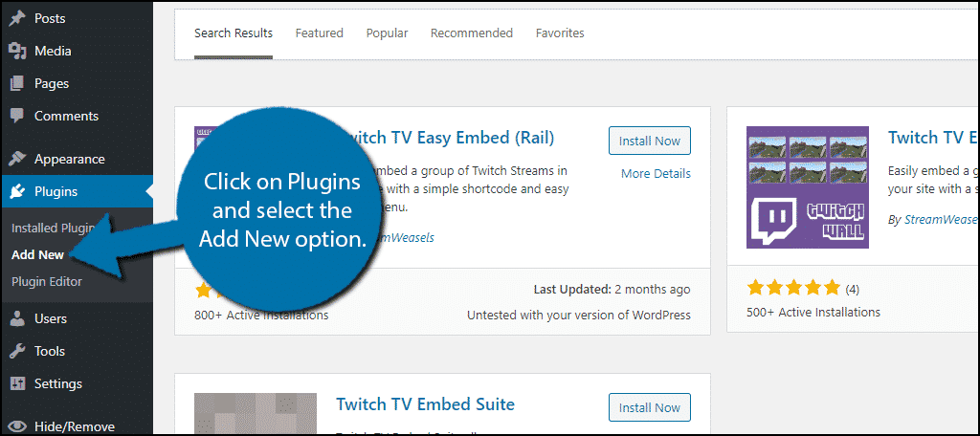Open the Favorites tab
The image size is (980, 436).
pos(560,33)
